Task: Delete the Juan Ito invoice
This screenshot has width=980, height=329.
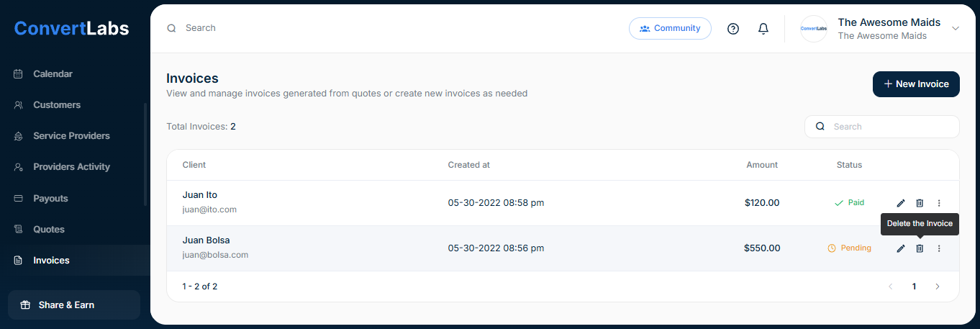Action: pos(920,203)
